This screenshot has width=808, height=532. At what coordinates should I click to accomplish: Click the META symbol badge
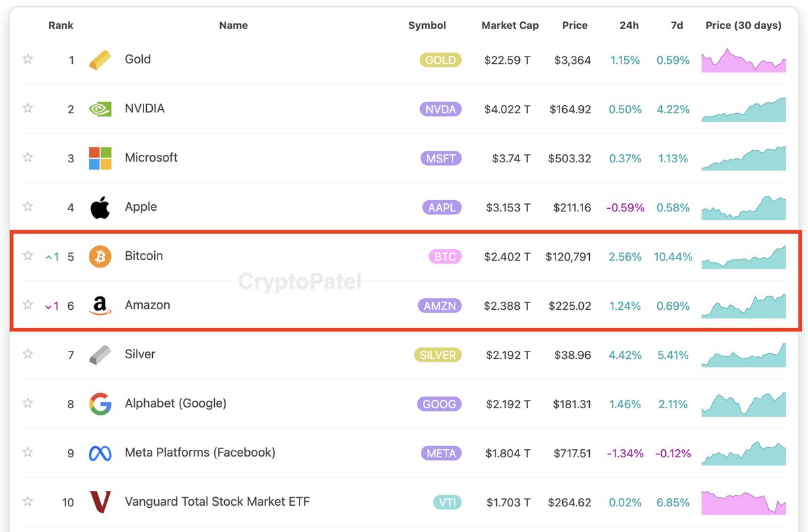click(x=442, y=453)
